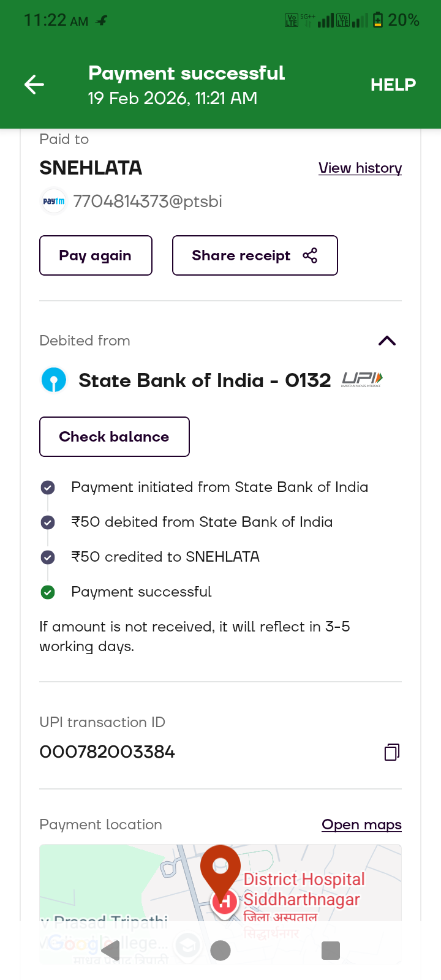Open recent apps with square button
Image resolution: width=441 pixels, height=980 pixels.
(x=330, y=951)
